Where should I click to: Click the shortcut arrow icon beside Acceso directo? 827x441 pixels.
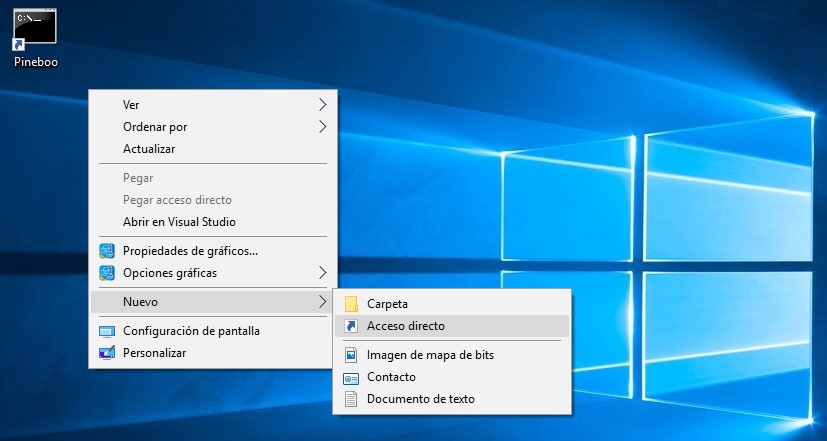click(351, 326)
